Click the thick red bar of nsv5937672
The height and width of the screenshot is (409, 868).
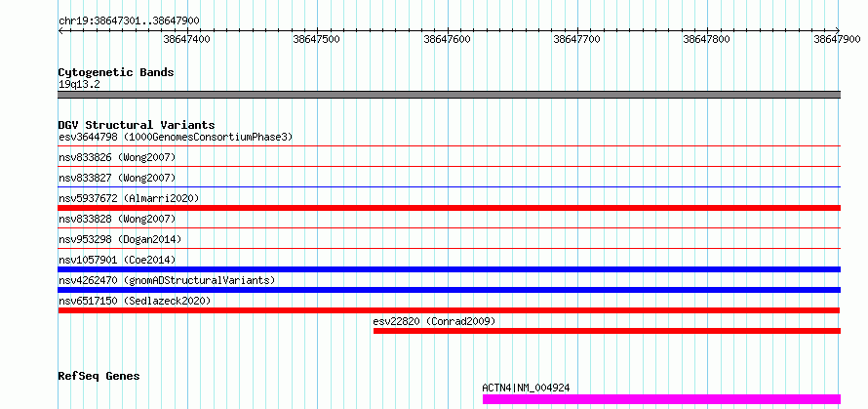point(449,208)
